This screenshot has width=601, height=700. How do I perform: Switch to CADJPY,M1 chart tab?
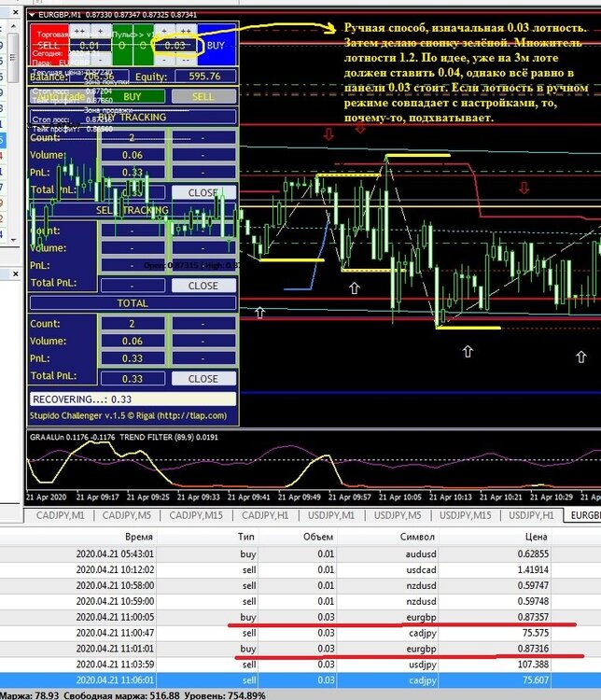pyautogui.click(x=60, y=515)
